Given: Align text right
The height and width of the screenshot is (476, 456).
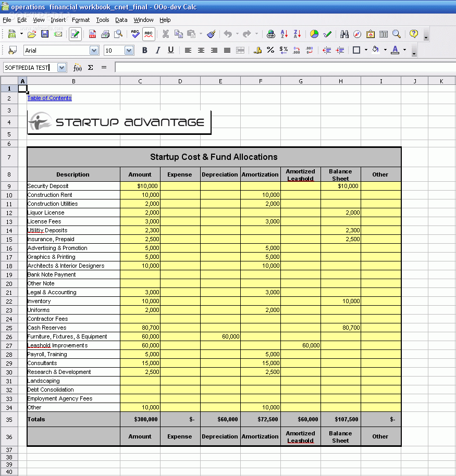Looking at the screenshot, I should [x=214, y=51].
